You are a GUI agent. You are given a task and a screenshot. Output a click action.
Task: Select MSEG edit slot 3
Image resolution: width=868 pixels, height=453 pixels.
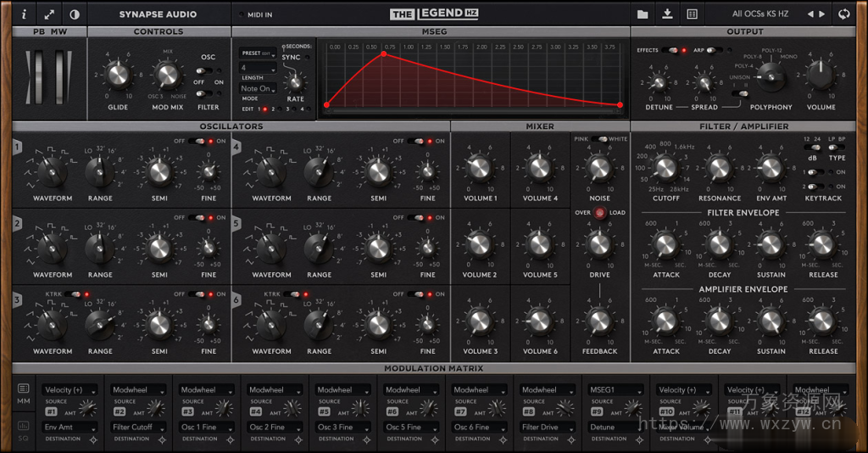(x=294, y=109)
